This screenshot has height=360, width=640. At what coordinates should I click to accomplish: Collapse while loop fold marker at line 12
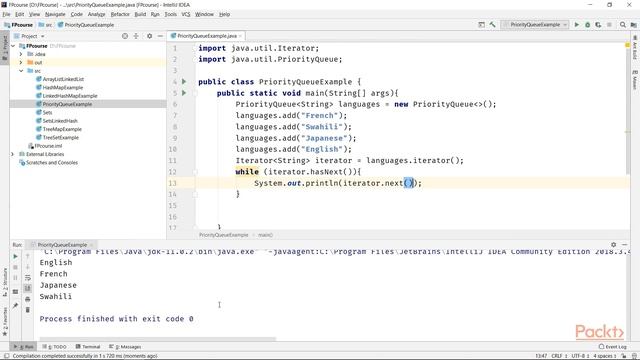tap(195, 172)
